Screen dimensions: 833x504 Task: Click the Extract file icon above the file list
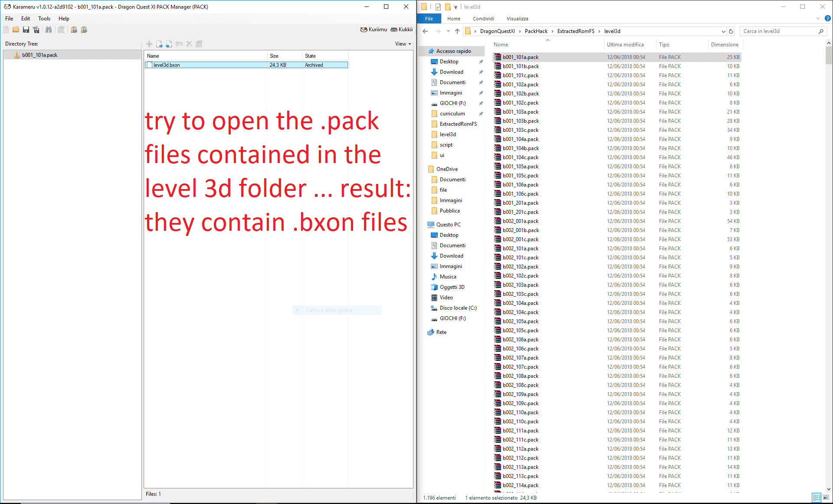tap(159, 44)
